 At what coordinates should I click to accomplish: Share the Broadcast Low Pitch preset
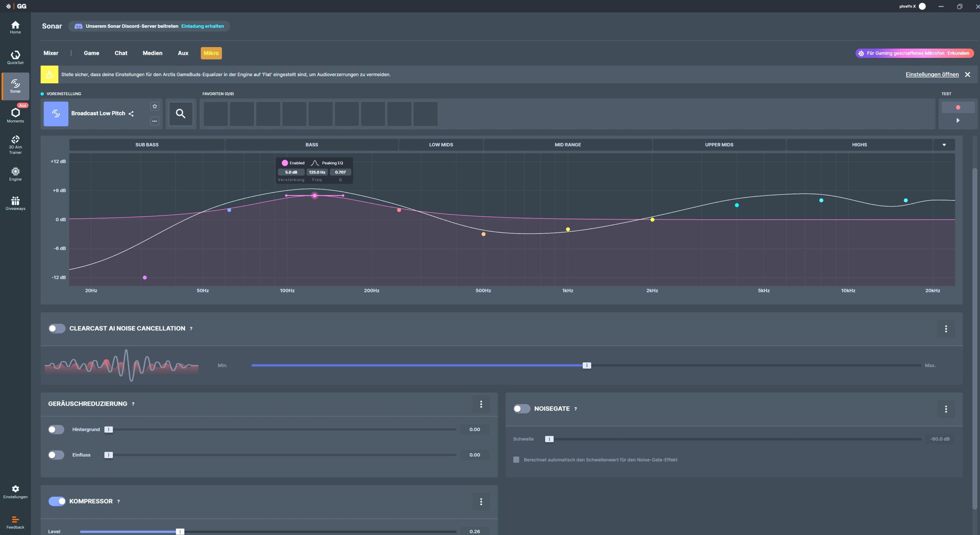[x=131, y=114]
